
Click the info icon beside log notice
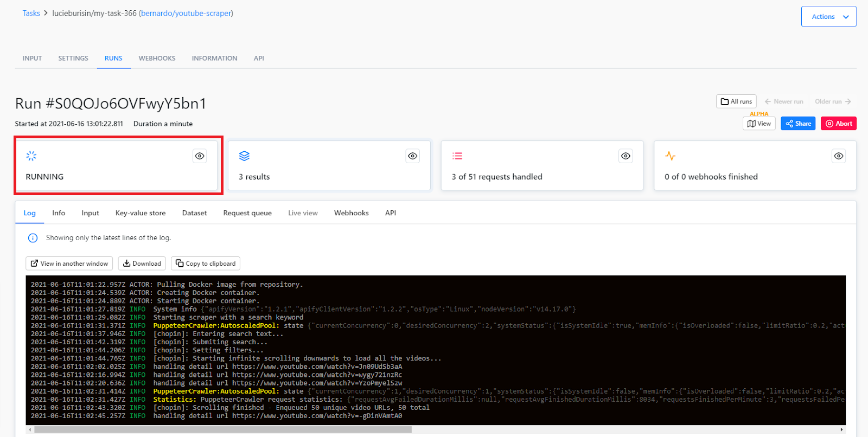[x=33, y=238]
